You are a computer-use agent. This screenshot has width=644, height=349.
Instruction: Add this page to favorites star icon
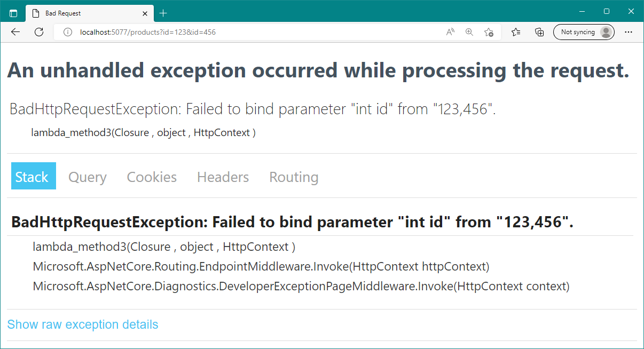click(x=489, y=32)
